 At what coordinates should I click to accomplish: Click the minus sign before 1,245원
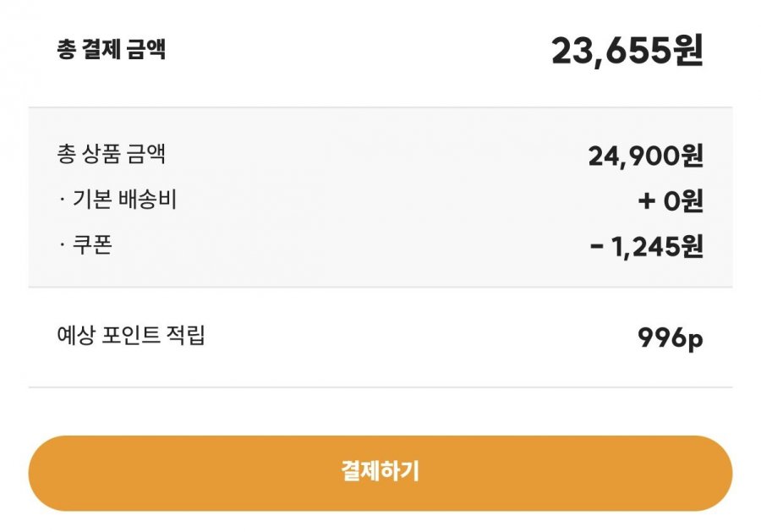point(596,247)
